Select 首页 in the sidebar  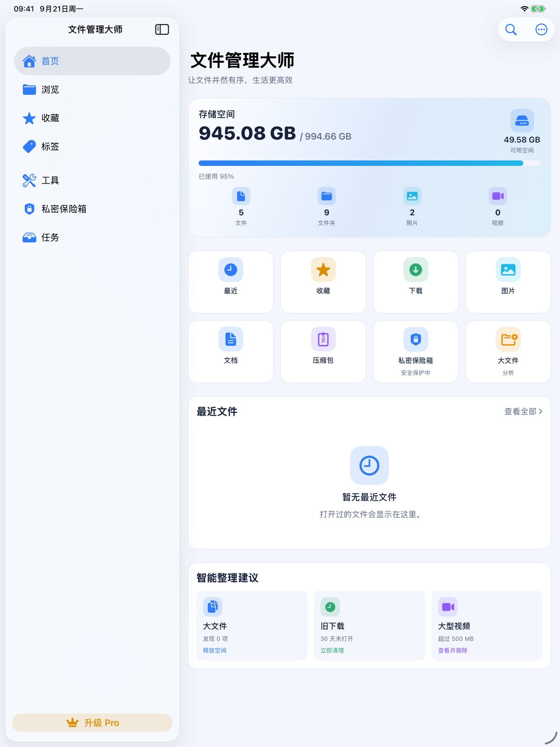click(x=92, y=61)
